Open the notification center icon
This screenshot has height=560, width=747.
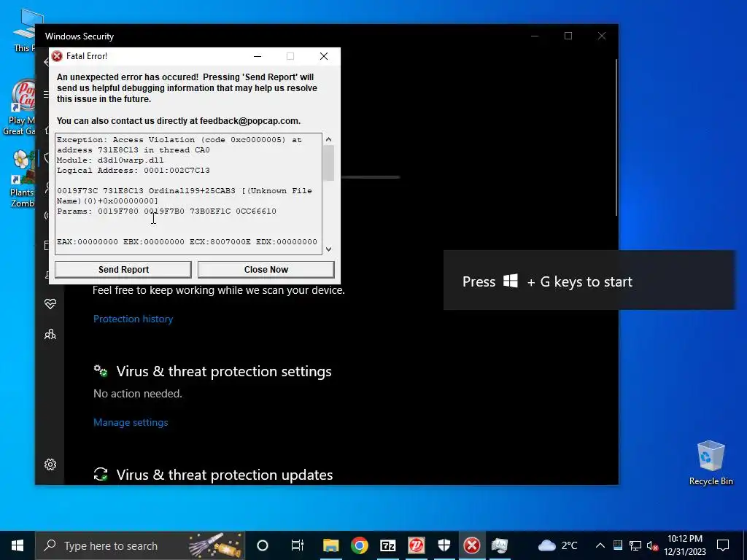[x=723, y=545]
